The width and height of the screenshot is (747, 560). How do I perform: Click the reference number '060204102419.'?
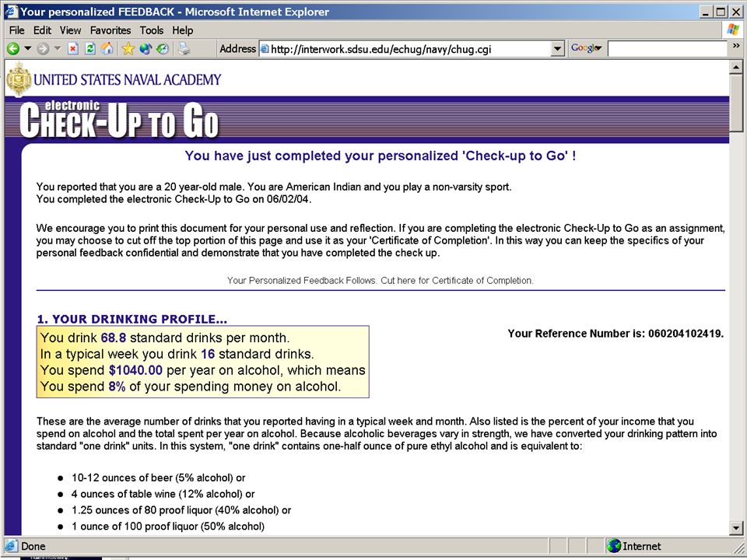(686, 334)
